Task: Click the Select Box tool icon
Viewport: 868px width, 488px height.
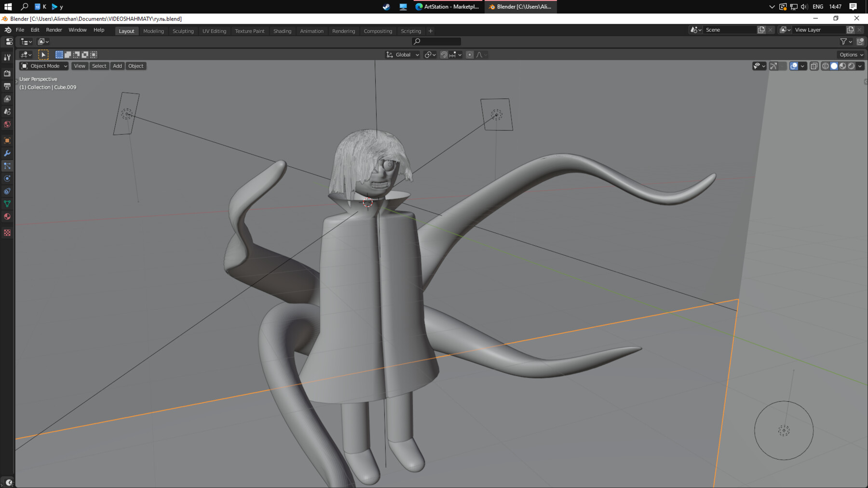Action: click(x=43, y=55)
